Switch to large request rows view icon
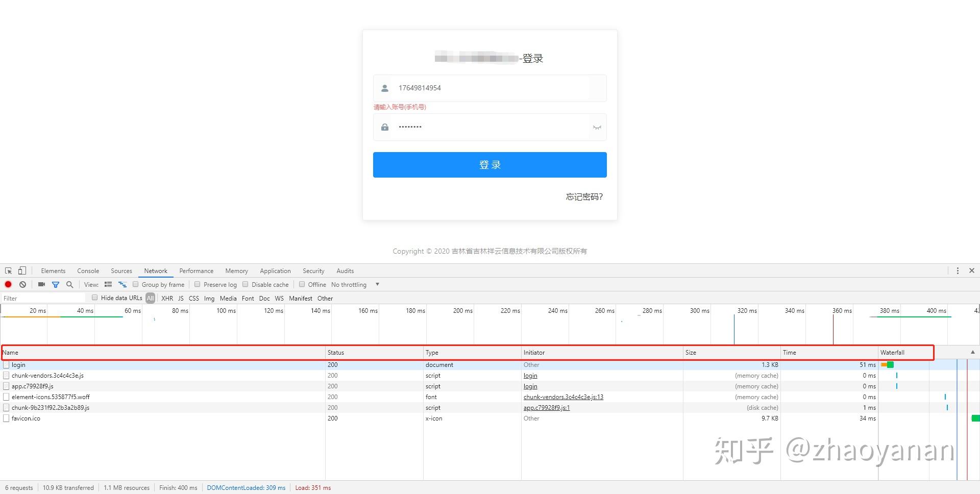This screenshot has width=980, height=494. coord(108,284)
